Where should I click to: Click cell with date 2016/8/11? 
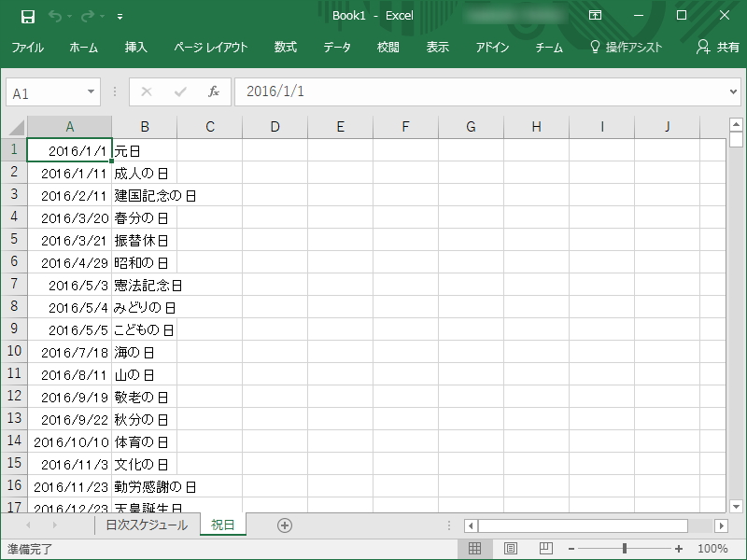(69, 374)
